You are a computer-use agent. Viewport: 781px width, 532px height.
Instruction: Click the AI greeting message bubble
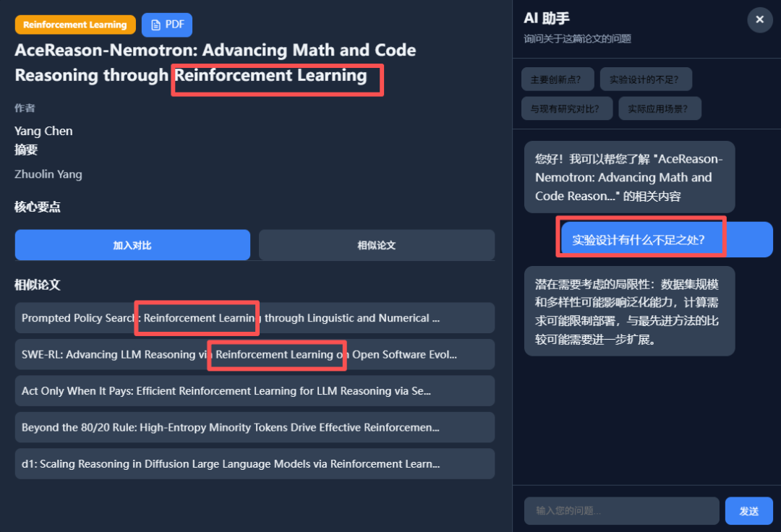(x=630, y=177)
